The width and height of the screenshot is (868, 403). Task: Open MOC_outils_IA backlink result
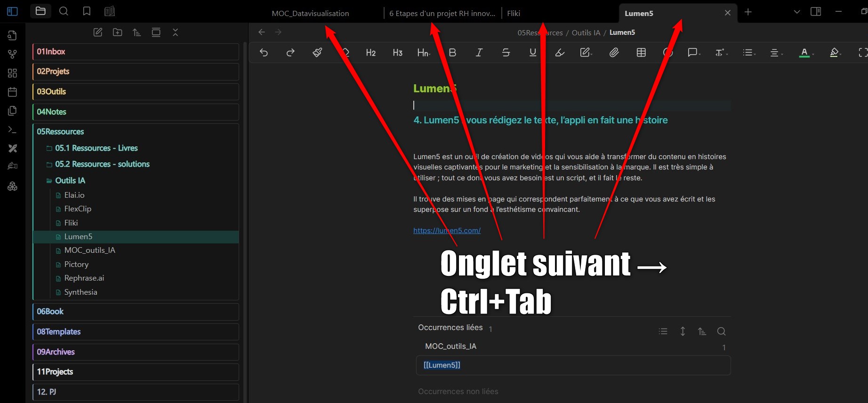pyautogui.click(x=450, y=346)
